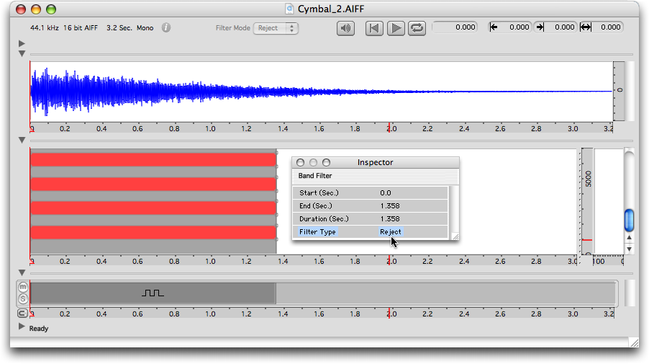Select the band filter region on the track
This screenshot has height=364, width=649.
(153, 293)
